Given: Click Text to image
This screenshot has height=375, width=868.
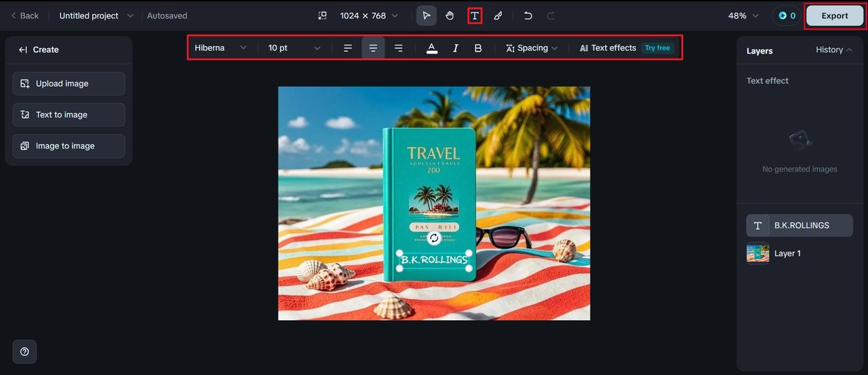Looking at the screenshot, I should click(x=68, y=115).
